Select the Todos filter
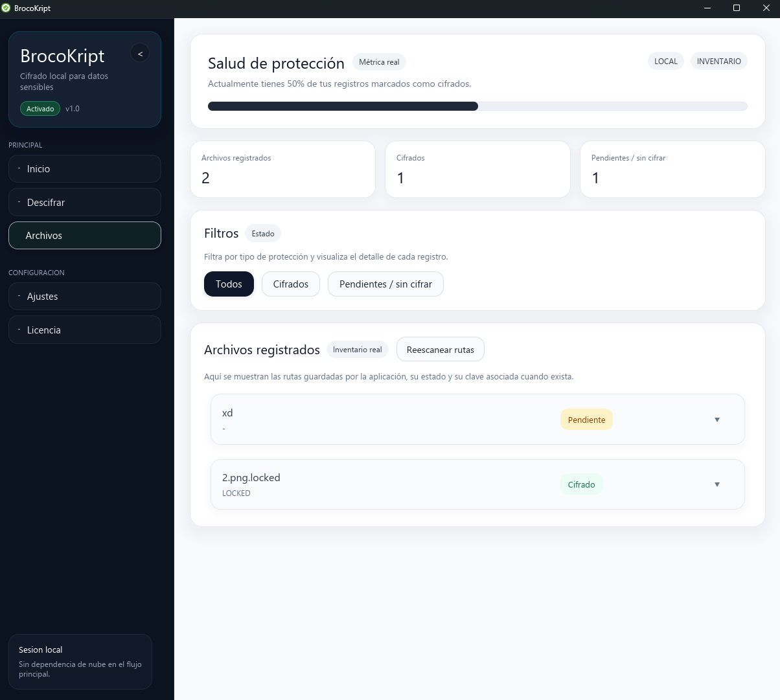The width and height of the screenshot is (780, 700). pos(229,284)
